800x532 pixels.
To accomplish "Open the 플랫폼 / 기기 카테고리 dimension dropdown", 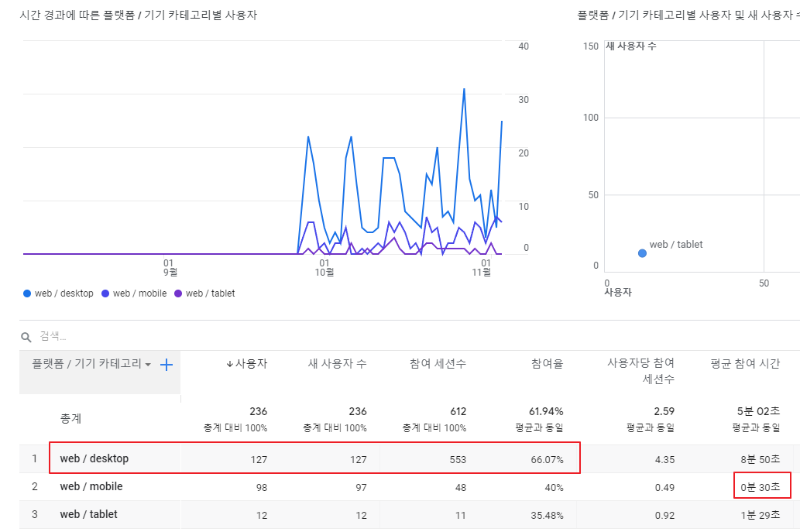I will (92, 364).
